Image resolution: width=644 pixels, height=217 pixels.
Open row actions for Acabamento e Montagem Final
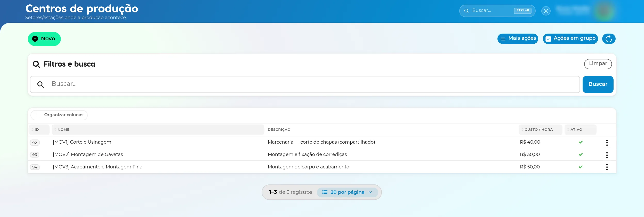coord(607,167)
